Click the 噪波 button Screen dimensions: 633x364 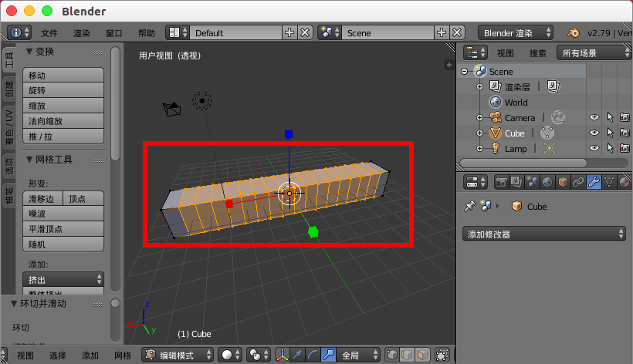[x=63, y=214]
